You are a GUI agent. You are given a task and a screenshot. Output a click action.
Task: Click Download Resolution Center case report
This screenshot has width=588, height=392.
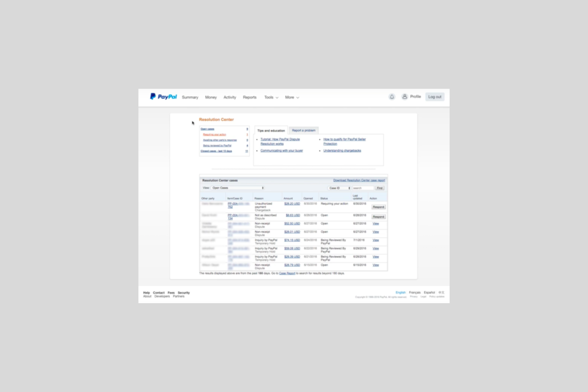click(x=359, y=180)
